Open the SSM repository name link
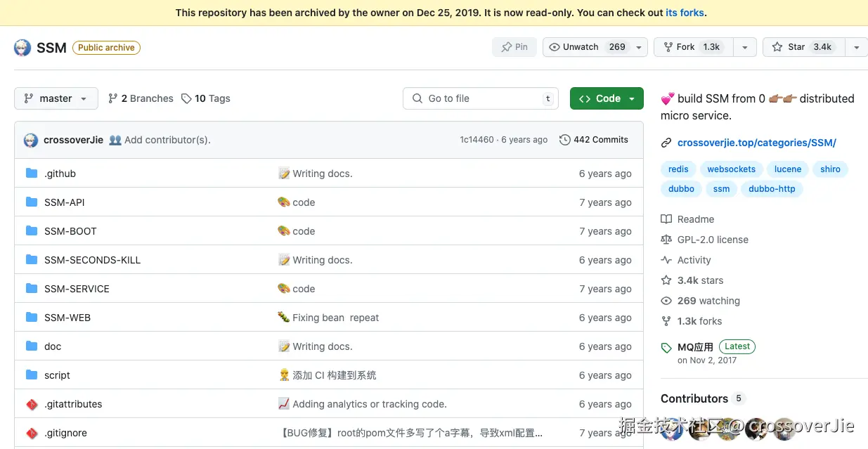868x449 pixels. click(51, 48)
